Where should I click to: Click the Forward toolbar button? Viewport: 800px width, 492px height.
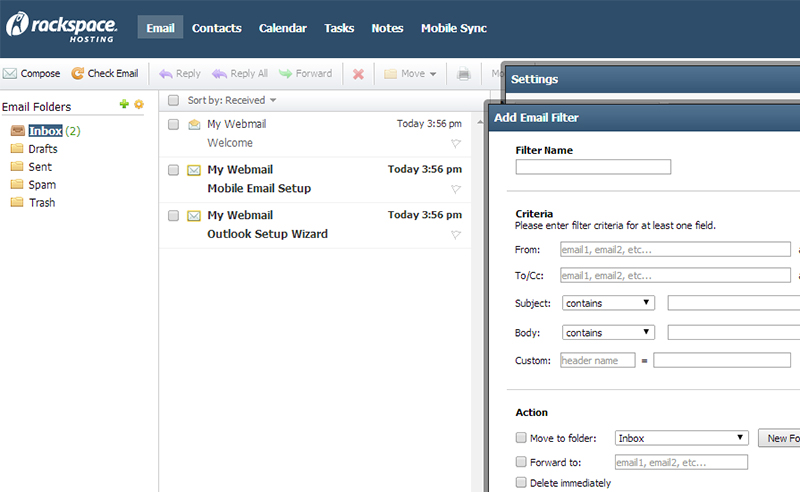[x=305, y=73]
